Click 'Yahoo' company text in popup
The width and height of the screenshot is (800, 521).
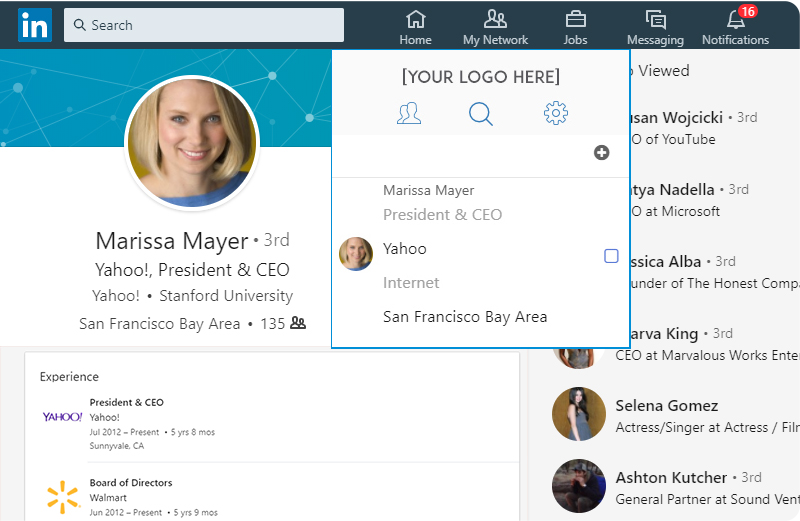[x=405, y=249]
